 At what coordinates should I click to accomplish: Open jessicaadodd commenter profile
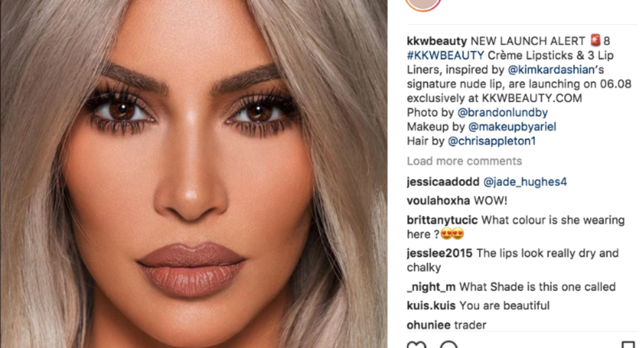click(x=443, y=182)
